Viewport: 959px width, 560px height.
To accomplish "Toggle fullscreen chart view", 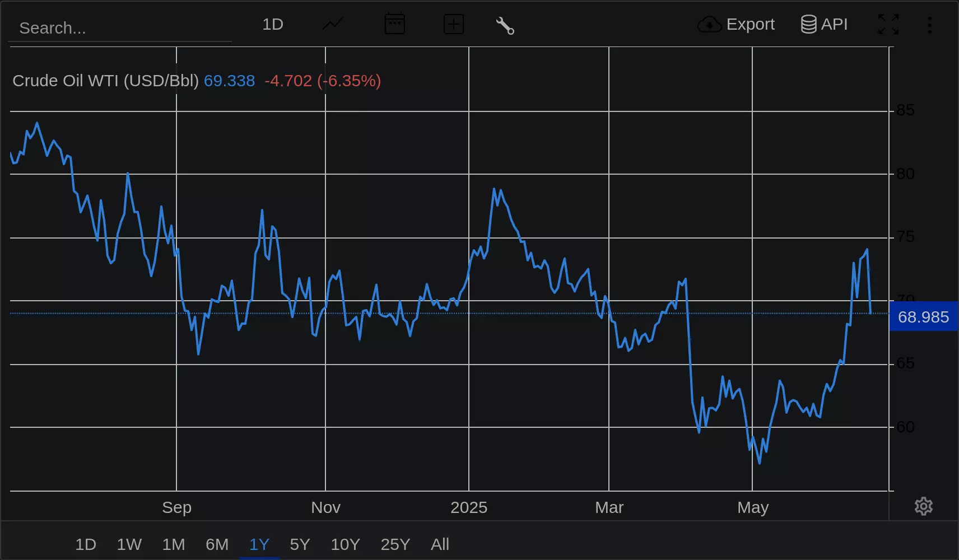I will point(888,24).
